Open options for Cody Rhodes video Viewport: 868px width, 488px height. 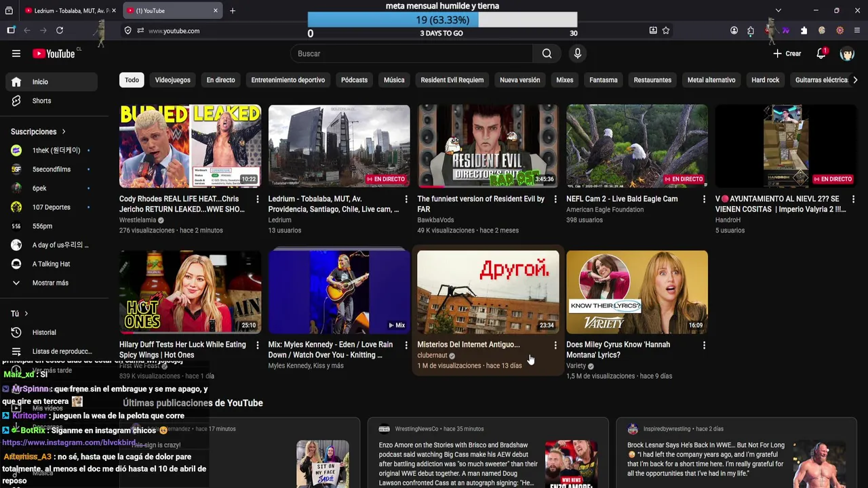coord(257,199)
